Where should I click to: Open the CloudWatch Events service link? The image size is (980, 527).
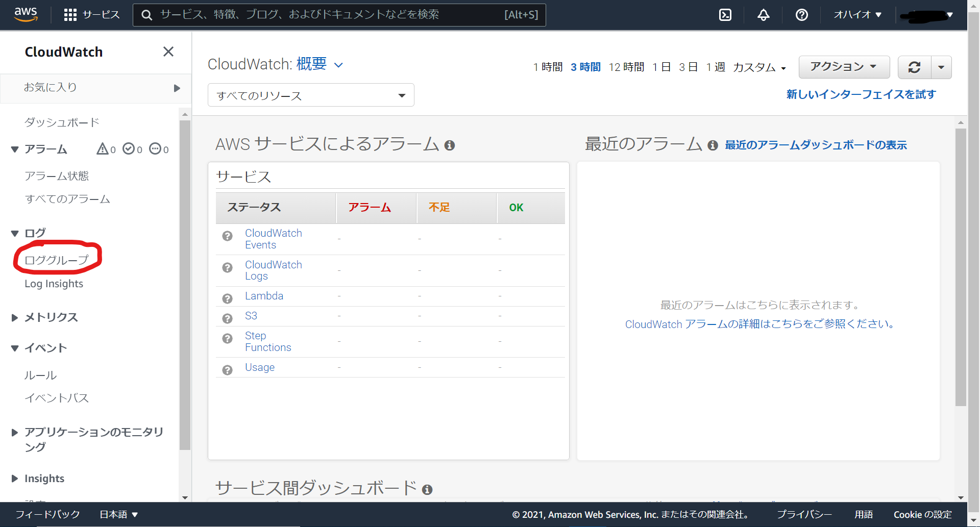click(x=274, y=239)
